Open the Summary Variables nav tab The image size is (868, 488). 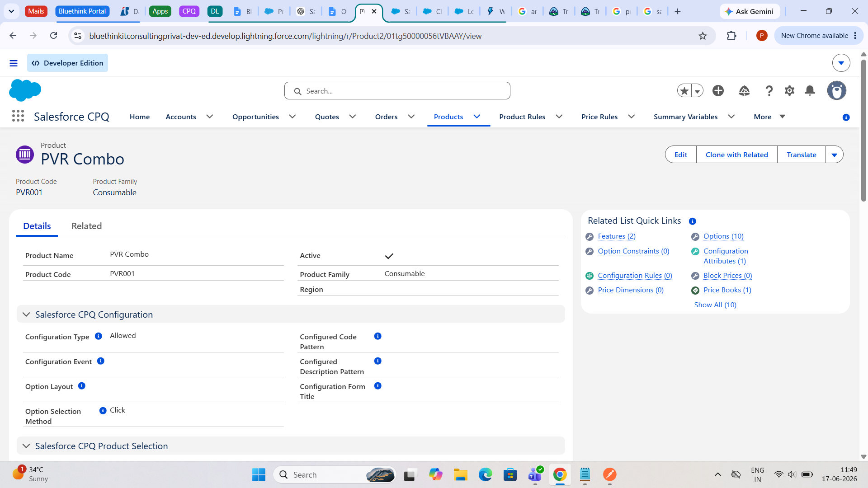coord(685,117)
